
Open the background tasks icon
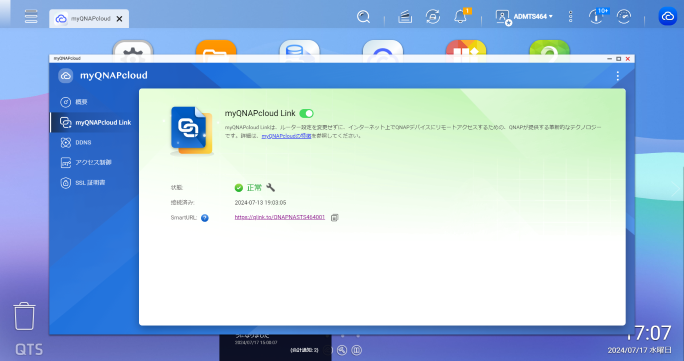(x=405, y=17)
